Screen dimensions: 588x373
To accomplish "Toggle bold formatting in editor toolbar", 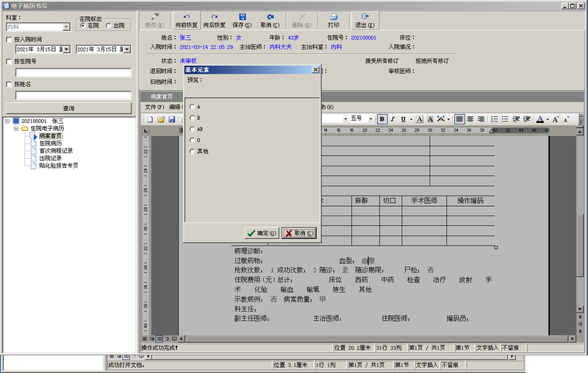I will tap(381, 119).
